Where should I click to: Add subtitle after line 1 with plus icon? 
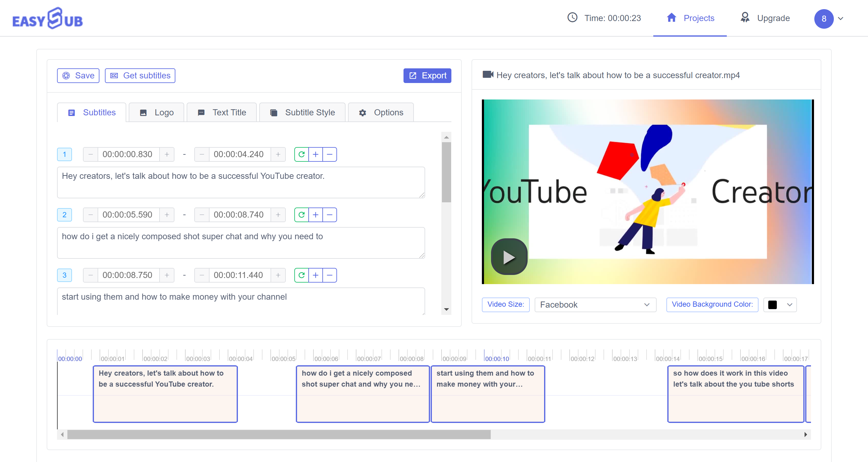[x=315, y=154]
